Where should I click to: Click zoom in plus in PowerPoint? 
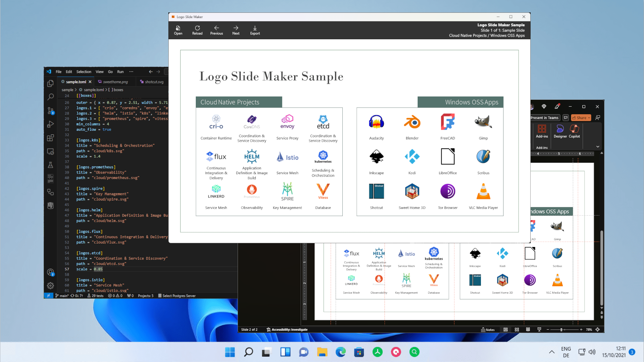(581, 330)
